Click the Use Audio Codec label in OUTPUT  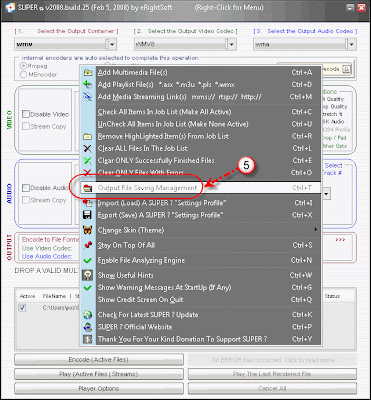pos(47,257)
